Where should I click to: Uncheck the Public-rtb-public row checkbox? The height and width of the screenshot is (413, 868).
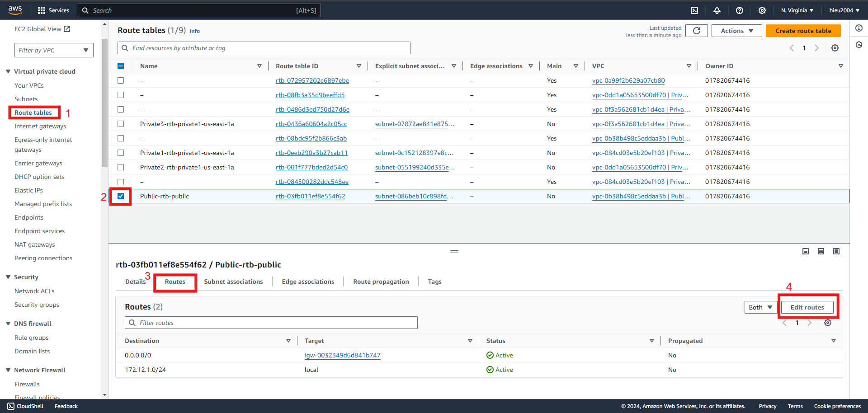tap(121, 196)
